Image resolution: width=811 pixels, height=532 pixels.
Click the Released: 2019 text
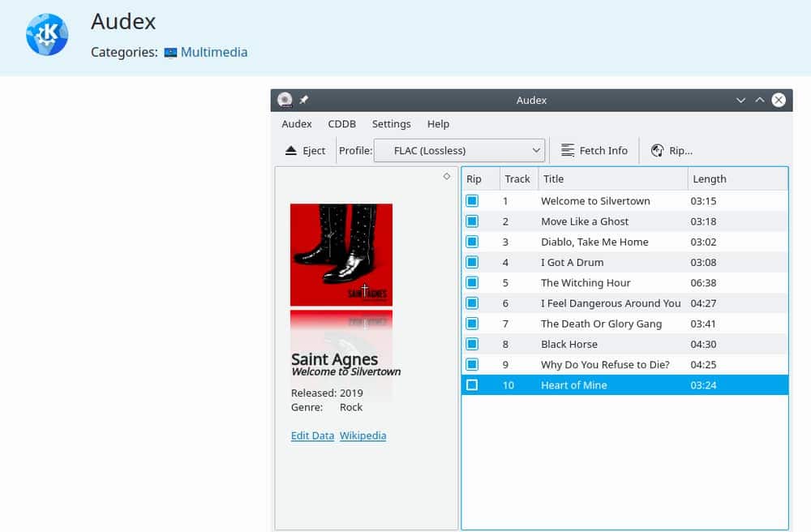click(327, 393)
